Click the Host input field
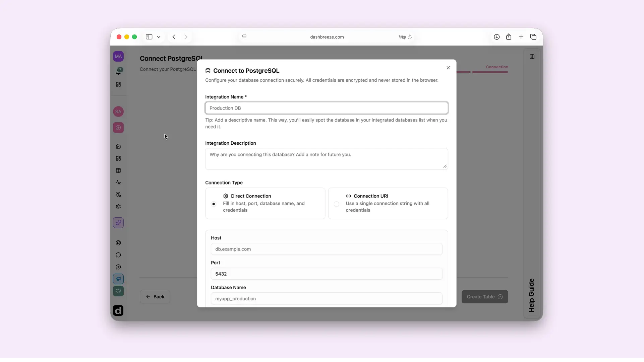The height and width of the screenshot is (362, 644). pyautogui.click(x=327, y=249)
